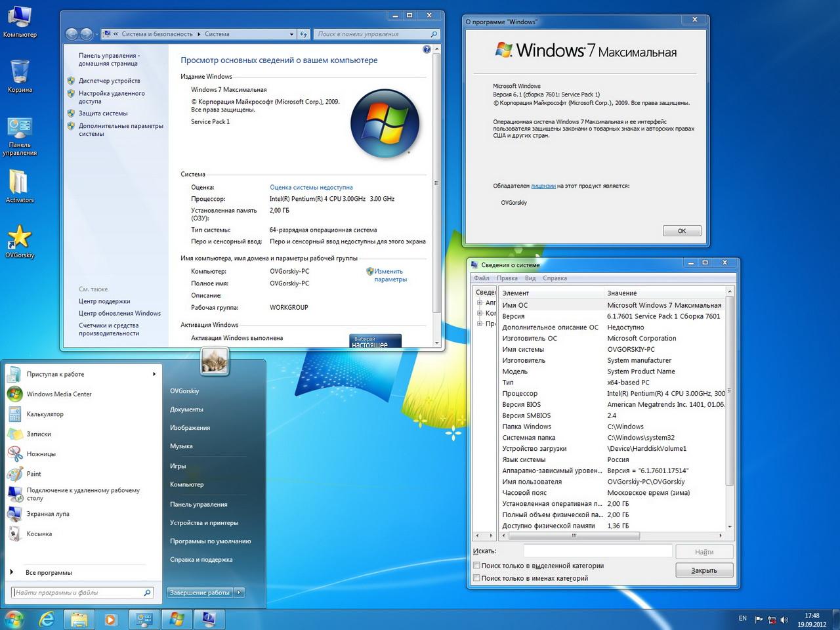
Task: Click the EN language indicator in the taskbar
Action: point(742,618)
